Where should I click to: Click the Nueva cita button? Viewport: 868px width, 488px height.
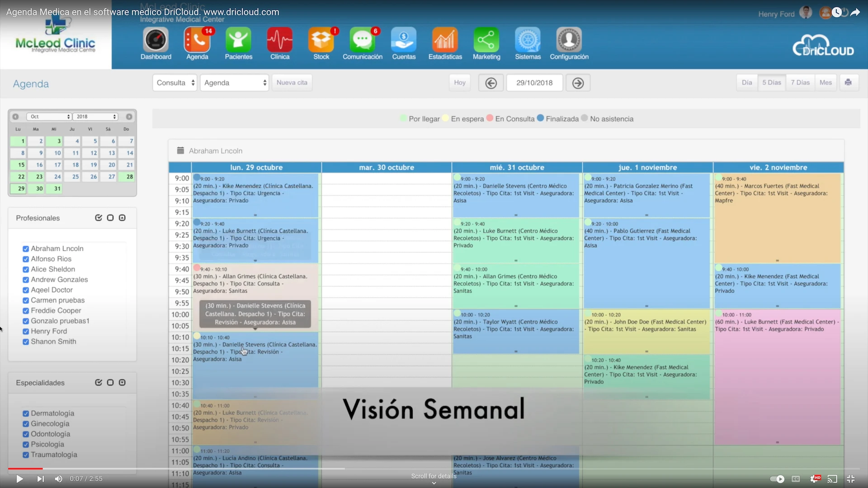point(292,83)
